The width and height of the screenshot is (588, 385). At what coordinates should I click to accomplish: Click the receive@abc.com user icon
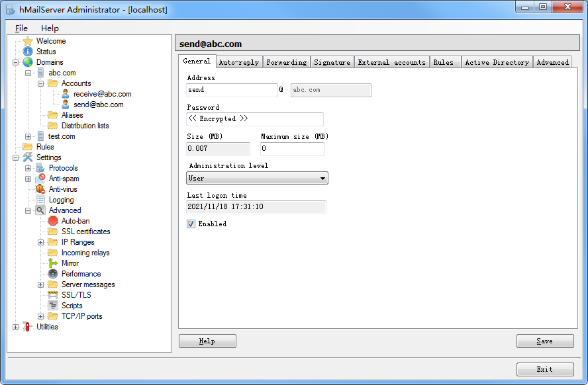tap(66, 94)
